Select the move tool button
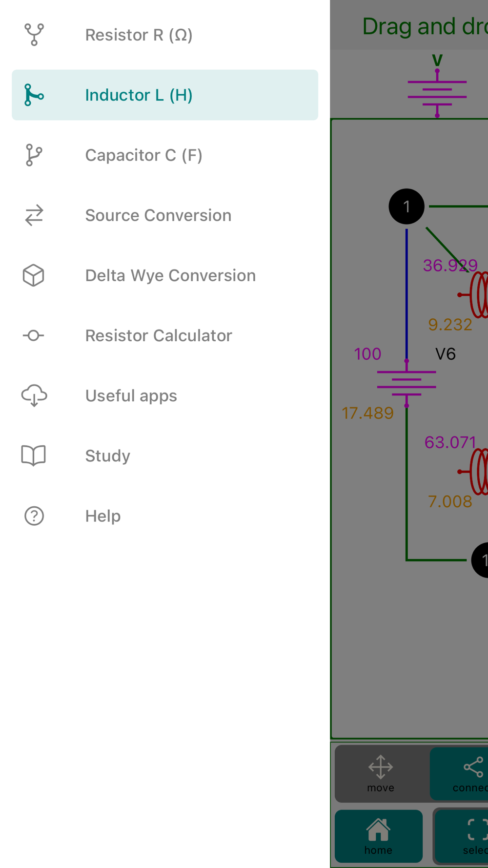Viewport: 488px width, 868px height. tap(381, 774)
